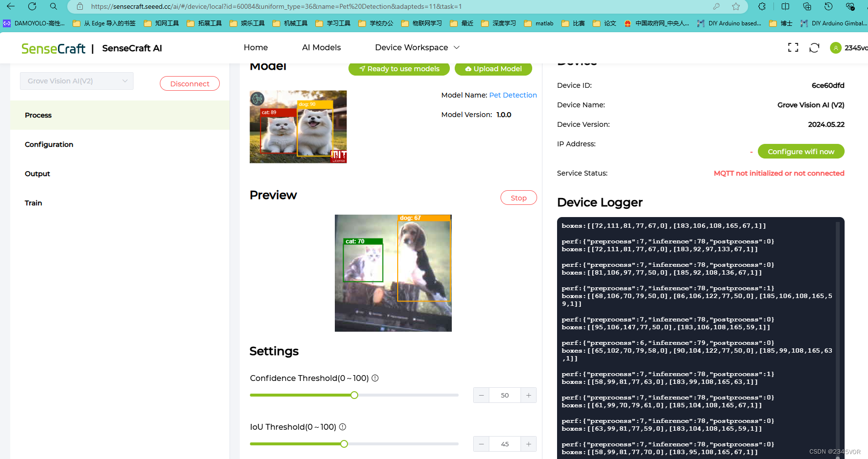Viewport: 868px width, 459px height.
Task: Open DAMOYOLO bookmark
Action: (34, 23)
